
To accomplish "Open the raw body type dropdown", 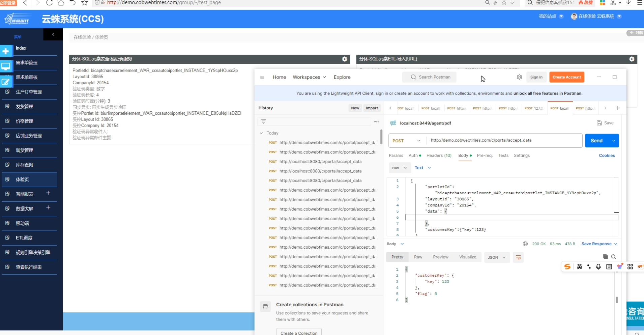I will (400, 168).
